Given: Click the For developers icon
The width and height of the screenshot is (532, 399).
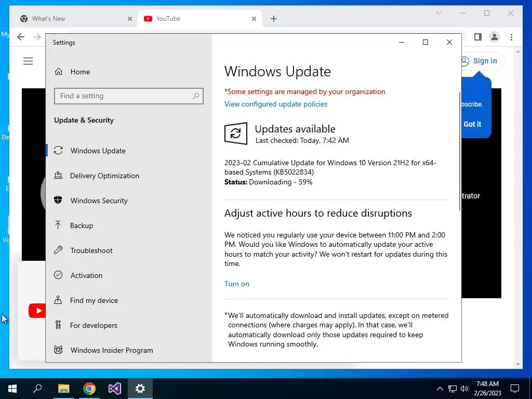Looking at the screenshot, I should (58, 325).
